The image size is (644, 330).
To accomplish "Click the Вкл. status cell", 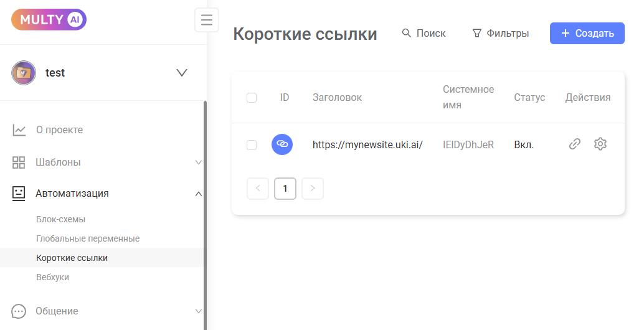I will (x=524, y=144).
